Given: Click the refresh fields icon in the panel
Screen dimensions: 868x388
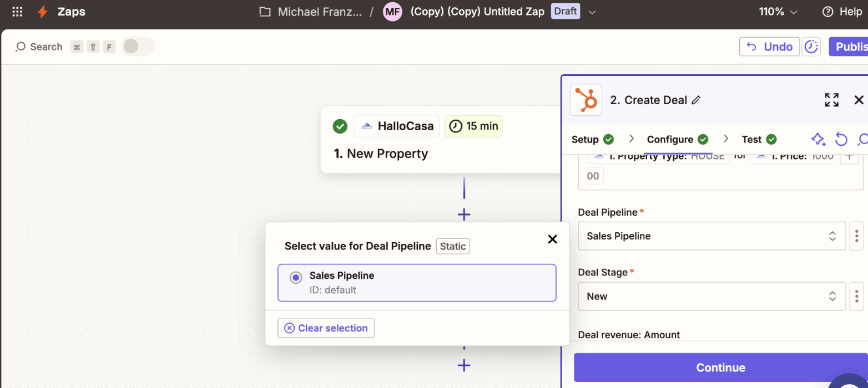Looking at the screenshot, I should [x=841, y=139].
